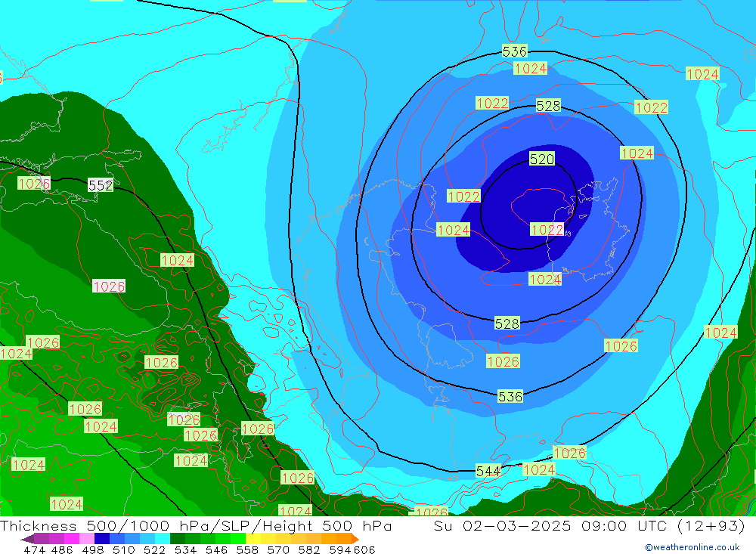
Task: Click the 1026 label beside the 552 contour
Action: coord(34,184)
